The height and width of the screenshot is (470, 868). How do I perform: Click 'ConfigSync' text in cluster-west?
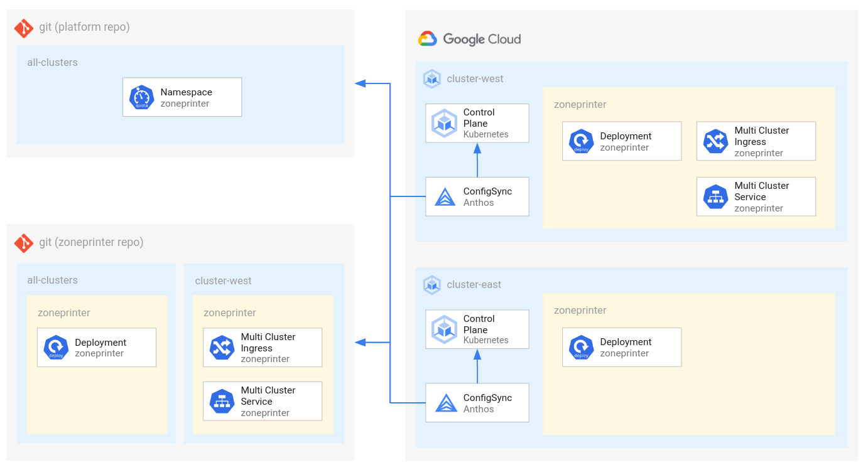click(488, 192)
